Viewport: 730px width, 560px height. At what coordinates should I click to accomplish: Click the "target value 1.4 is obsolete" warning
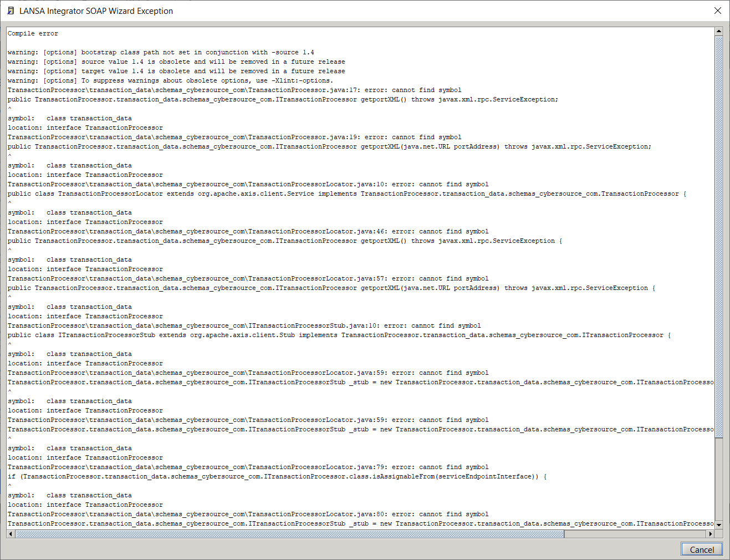point(176,71)
